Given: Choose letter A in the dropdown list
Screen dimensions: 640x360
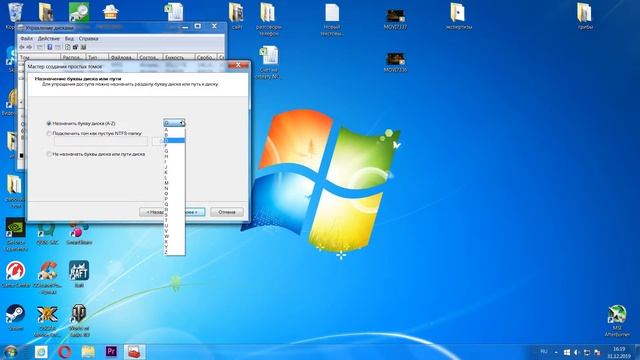Looking at the screenshot, I should [x=174, y=130].
